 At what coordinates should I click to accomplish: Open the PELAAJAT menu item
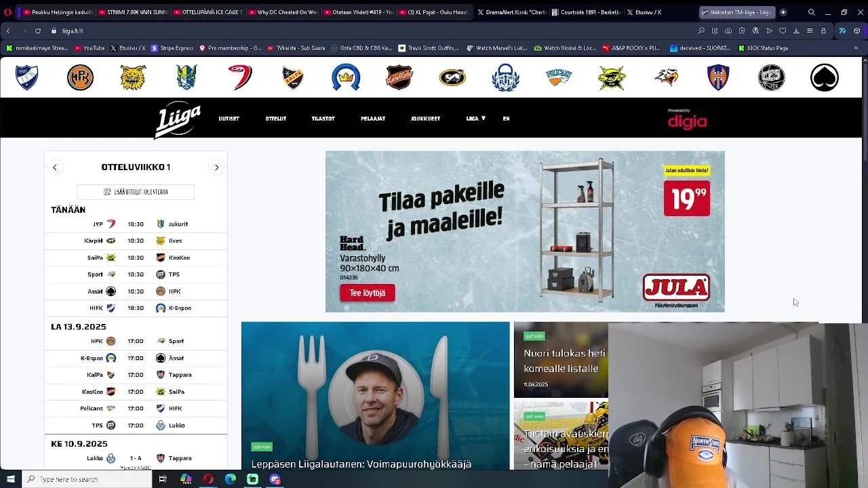coord(373,119)
